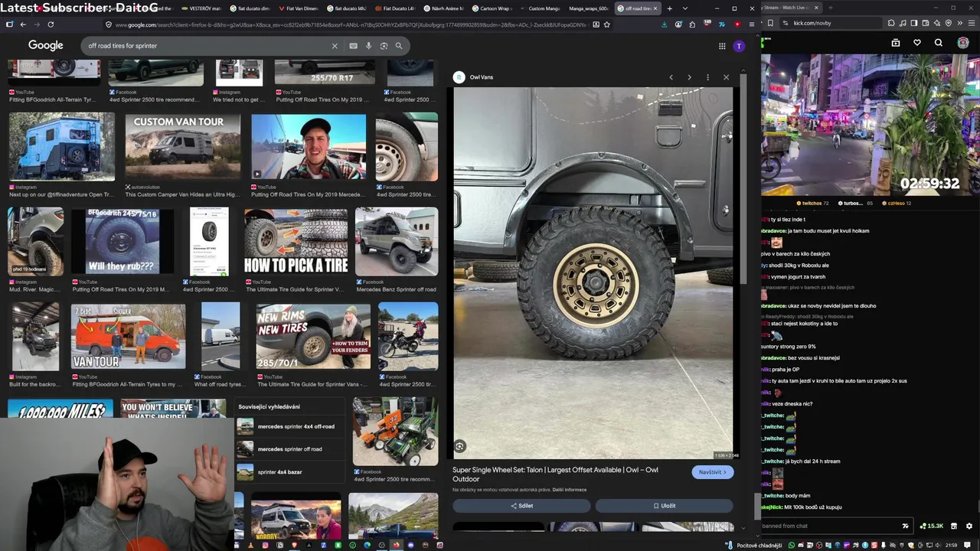Screen dimensions: 980x551
Task: Click the Google Lens icon on tire image
Action: tap(459, 446)
